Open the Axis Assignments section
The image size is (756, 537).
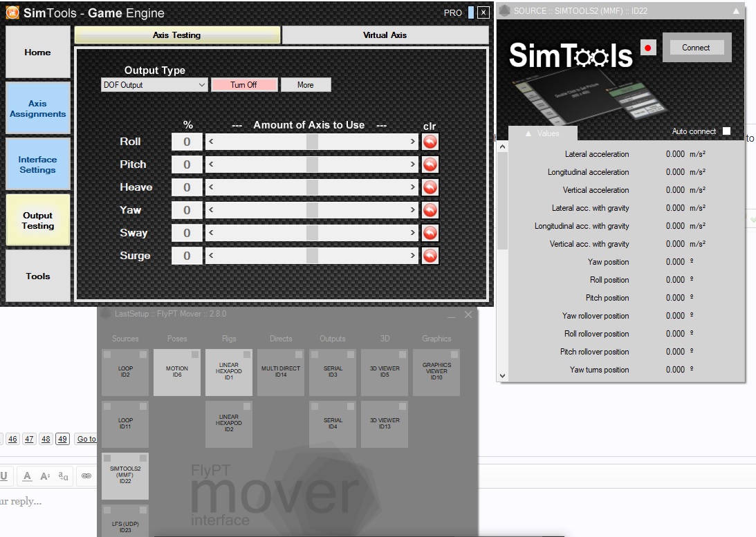click(37, 109)
